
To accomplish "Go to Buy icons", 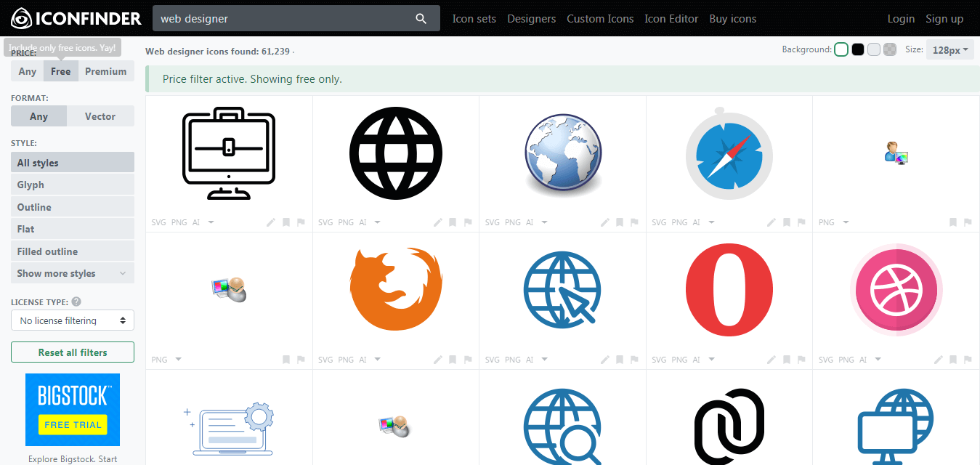I will pyautogui.click(x=733, y=19).
